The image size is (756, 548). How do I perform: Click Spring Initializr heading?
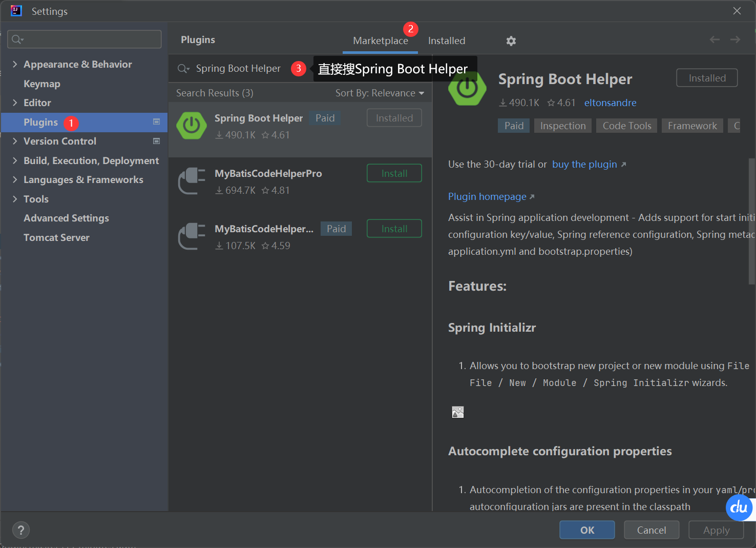click(x=492, y=328)
